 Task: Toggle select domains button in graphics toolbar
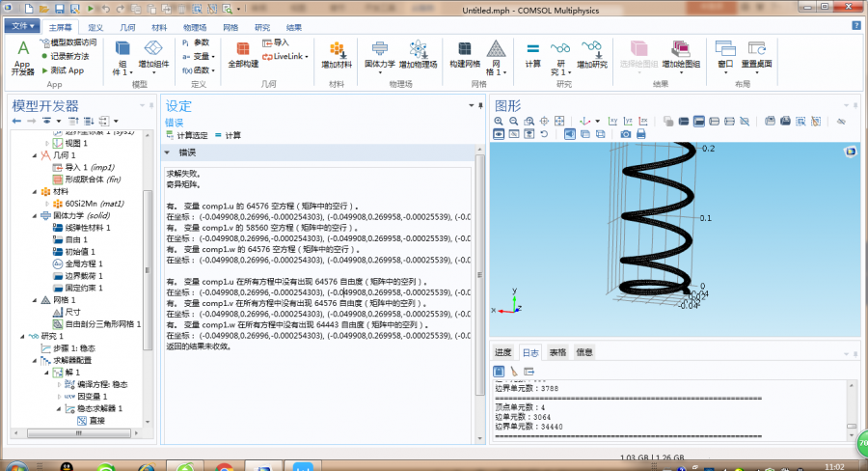pos(684,121)
